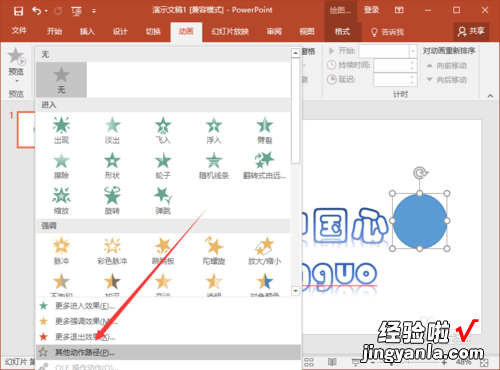Start slideshow from beginning icon in title bar
This screenshot has width=500, height=370.
tap(77, 11)
